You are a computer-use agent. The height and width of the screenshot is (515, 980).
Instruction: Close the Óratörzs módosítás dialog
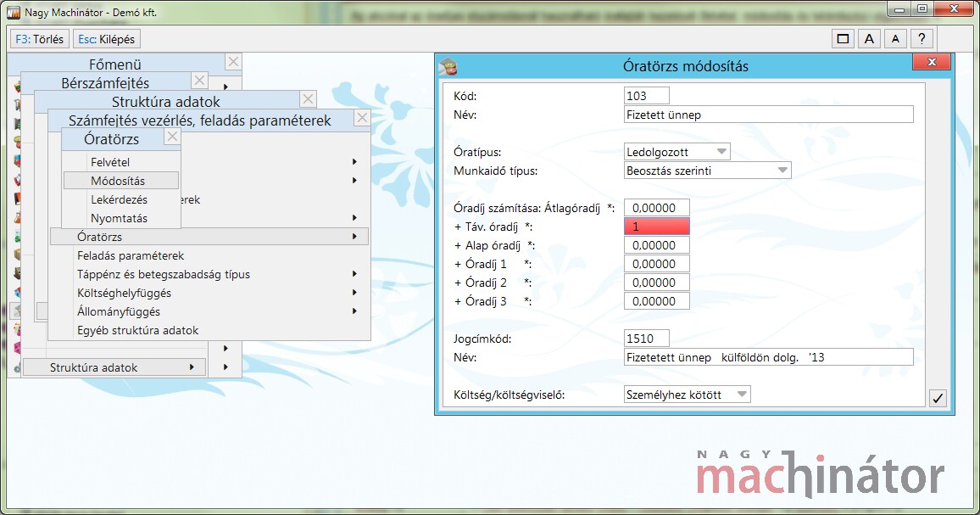[931, 61]
